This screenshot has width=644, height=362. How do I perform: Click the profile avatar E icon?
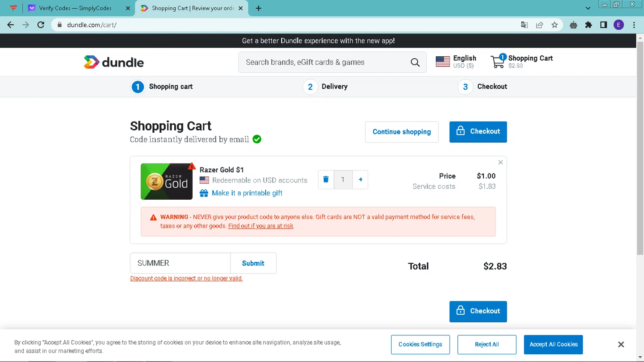pos(619,25)
